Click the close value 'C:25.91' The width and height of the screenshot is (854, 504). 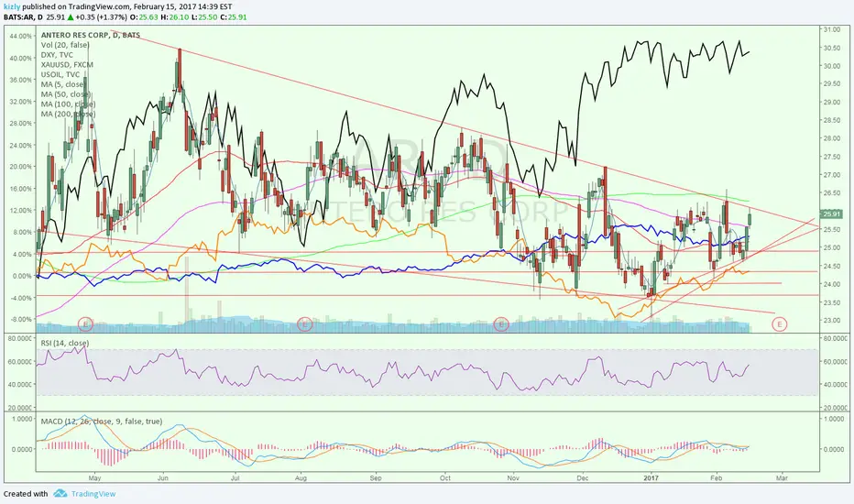point(235,16)
